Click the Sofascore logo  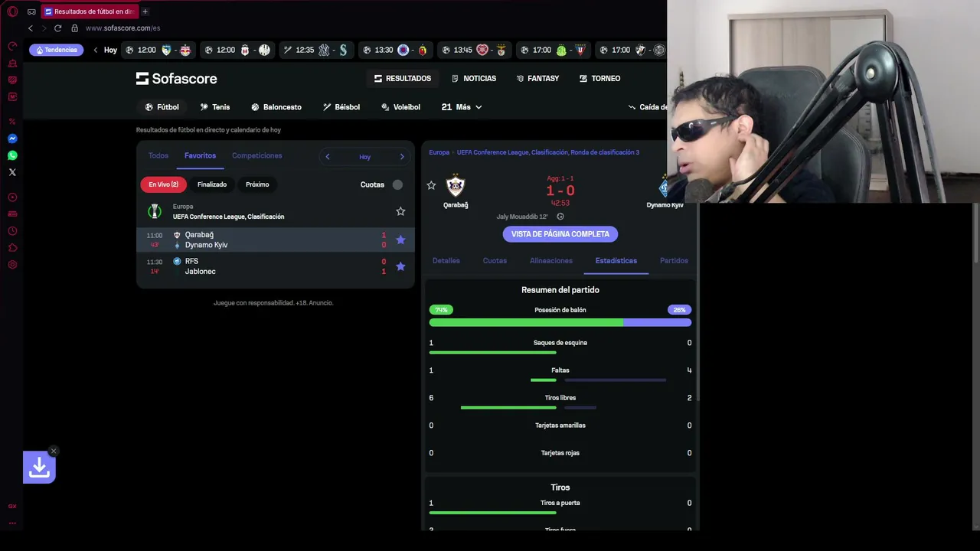177,78
